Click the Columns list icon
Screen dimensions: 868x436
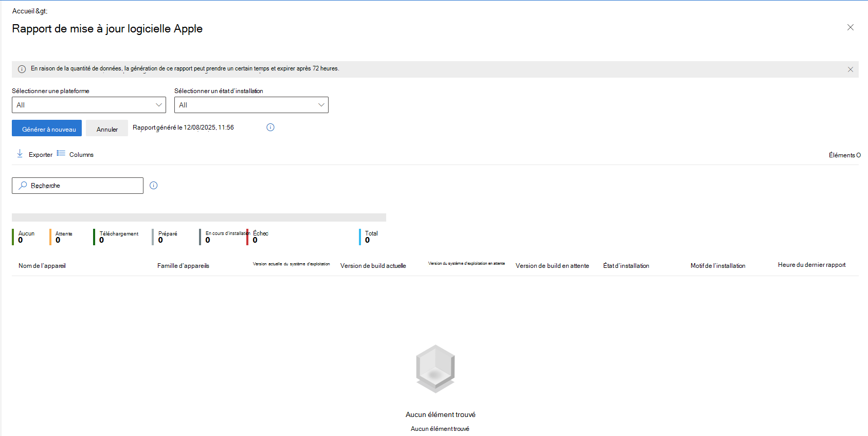pos(61,153)
